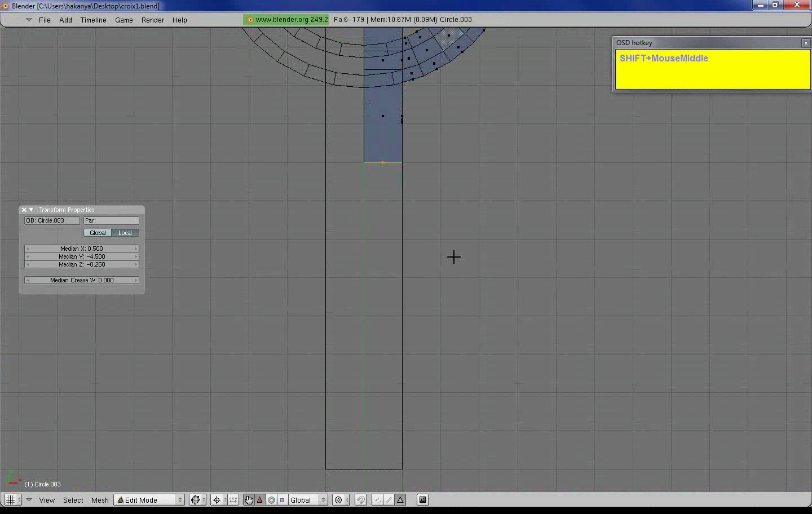Viewport: 812px width, 514px height.
Task: Click the (1) Circle.003 object label
Action: [x=42, y=484]
